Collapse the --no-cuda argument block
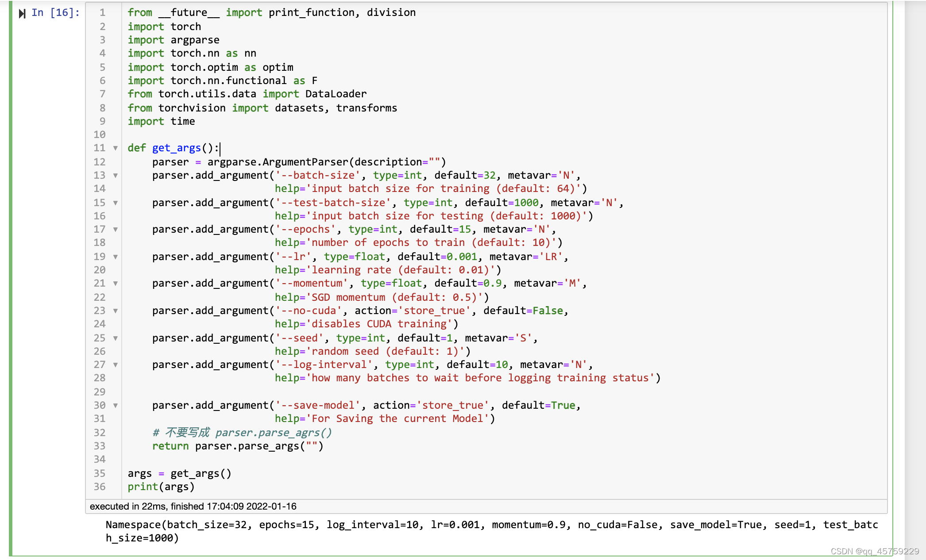 pos(116,311)
